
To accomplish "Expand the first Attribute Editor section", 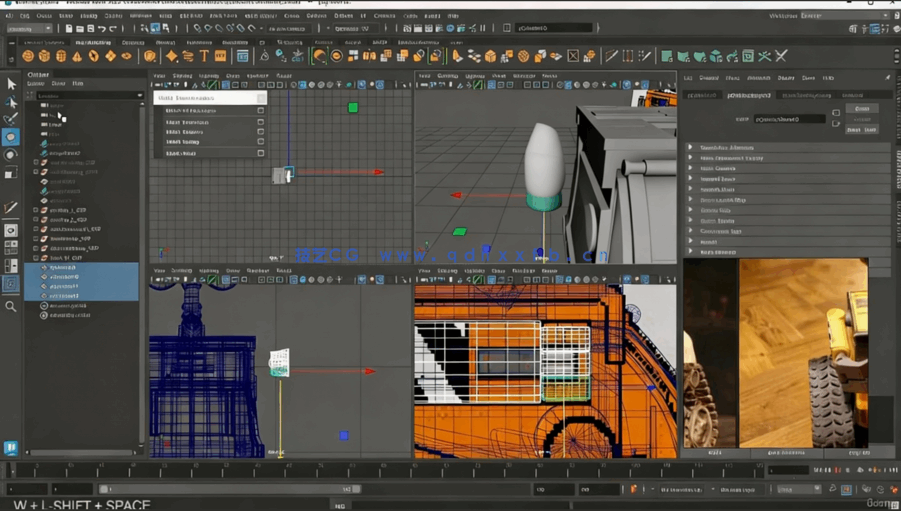I will 690,147.
